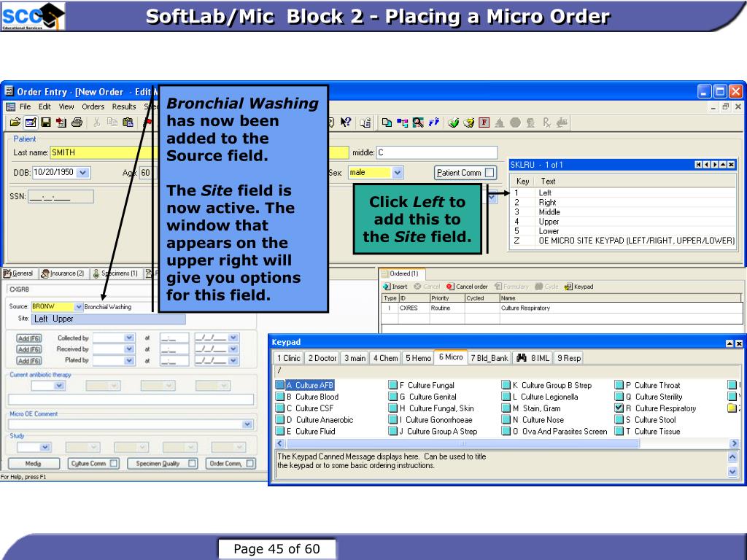Click the Paste clipboard toolbar icon
Image resolution: width=747 pixels, height=560 pixels.
coord(128,122)
